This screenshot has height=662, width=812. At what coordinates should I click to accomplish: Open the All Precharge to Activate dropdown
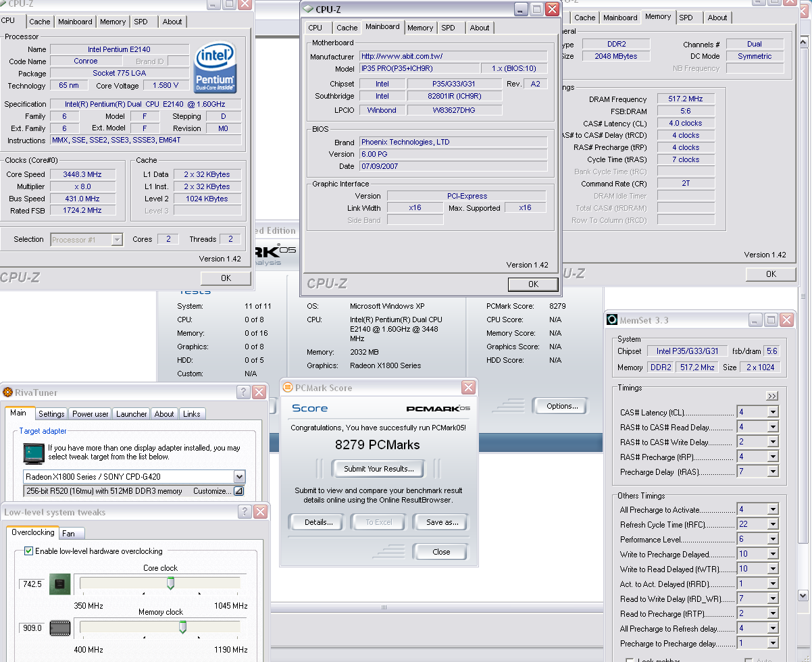[773, 509]
